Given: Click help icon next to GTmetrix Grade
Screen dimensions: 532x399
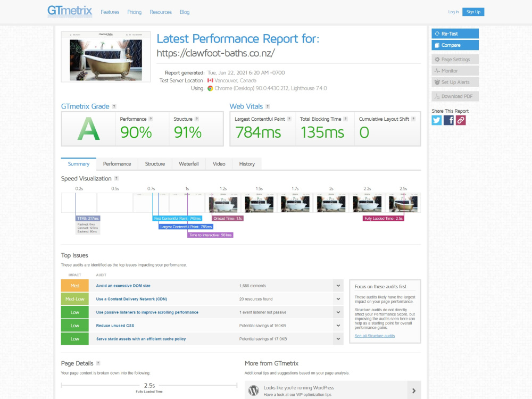Looking at the screenshot, I should tap(114, 106).
